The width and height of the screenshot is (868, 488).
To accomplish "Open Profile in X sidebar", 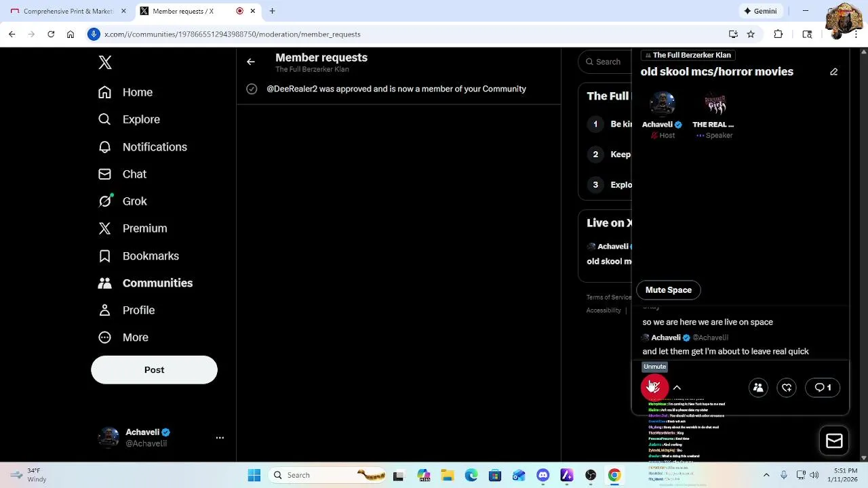I will pos(126,310).
